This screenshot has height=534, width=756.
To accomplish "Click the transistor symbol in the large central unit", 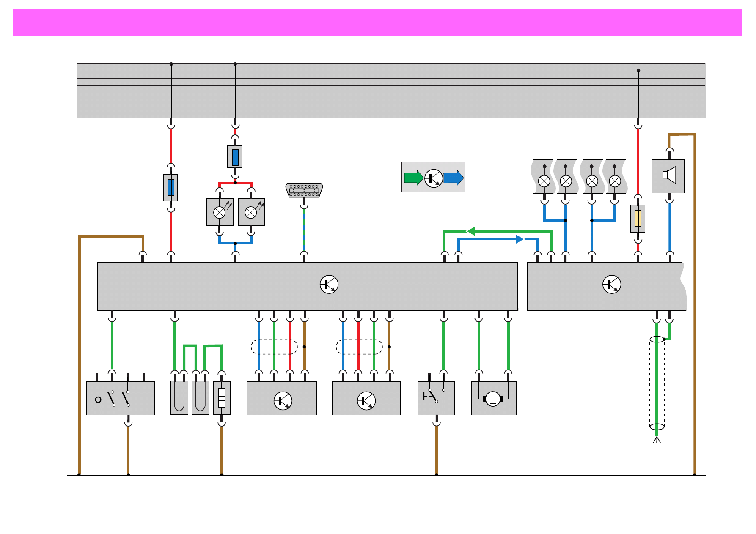I will [x=329, y=285].
